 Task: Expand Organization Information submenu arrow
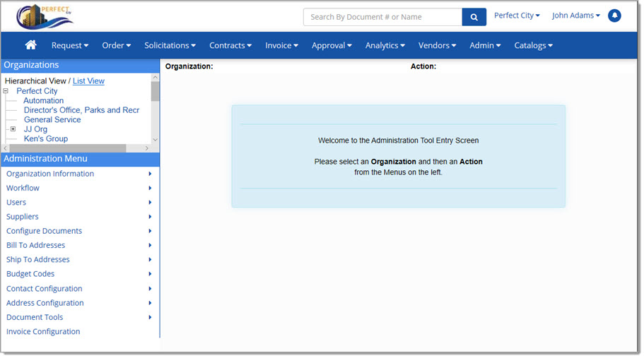[150, 174]
